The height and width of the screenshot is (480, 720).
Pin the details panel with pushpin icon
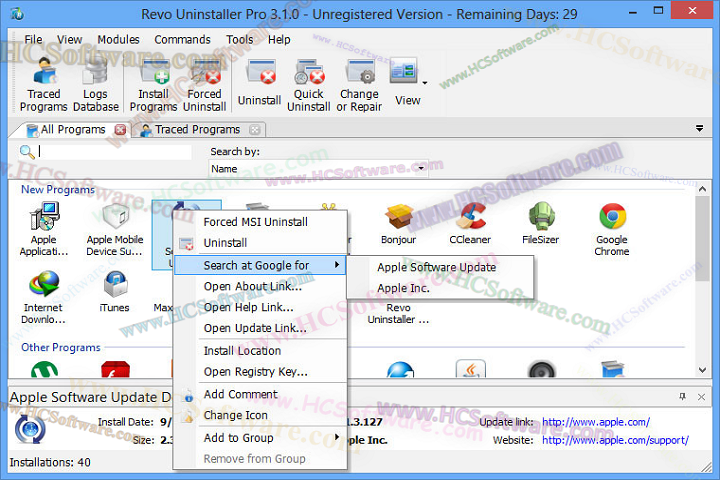[x=682, y=396]
